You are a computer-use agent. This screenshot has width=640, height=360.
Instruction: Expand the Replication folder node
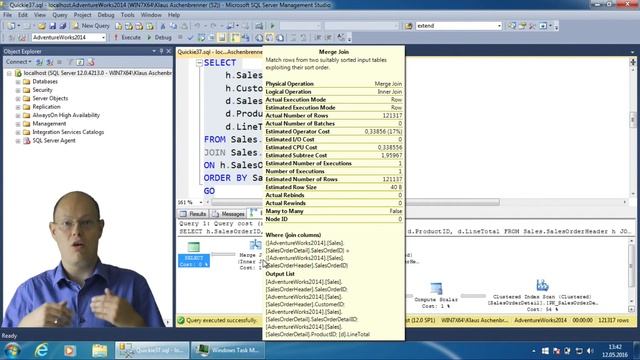click(18, 107)
